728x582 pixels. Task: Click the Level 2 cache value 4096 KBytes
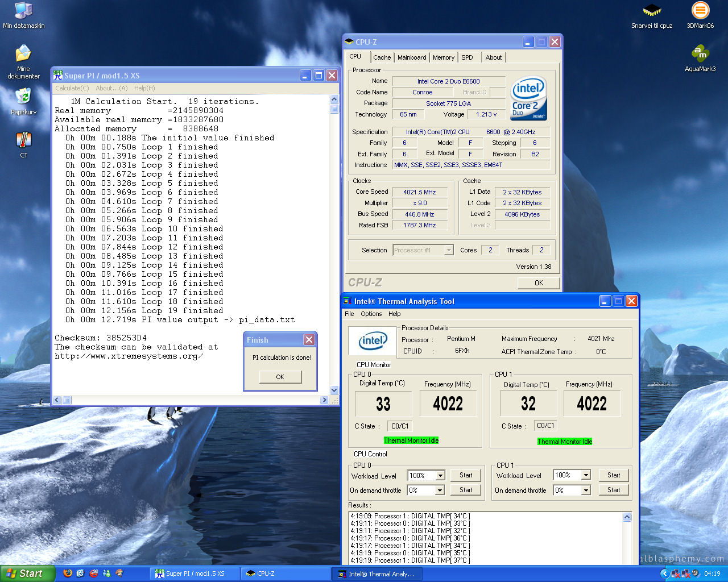tap(522, 214)
